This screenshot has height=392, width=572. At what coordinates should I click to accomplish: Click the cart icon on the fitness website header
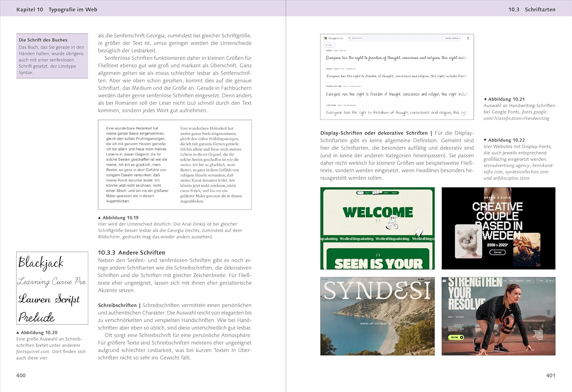pos(547,281)
